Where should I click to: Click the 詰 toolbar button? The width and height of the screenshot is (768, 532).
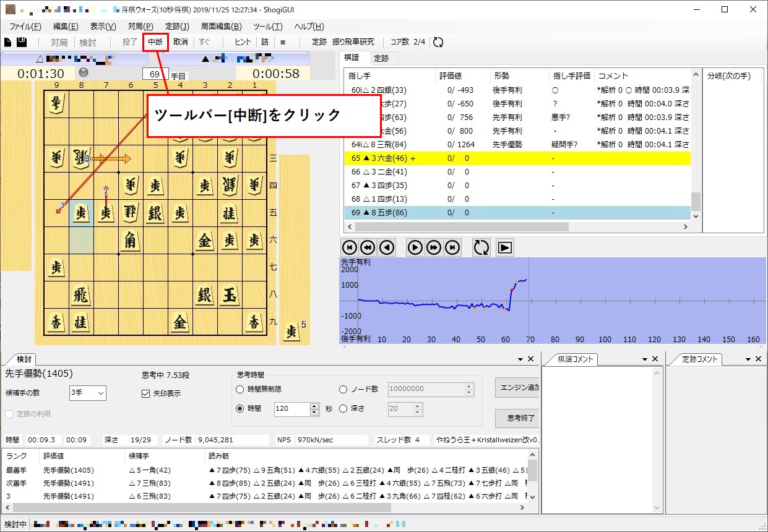point(265,42)
